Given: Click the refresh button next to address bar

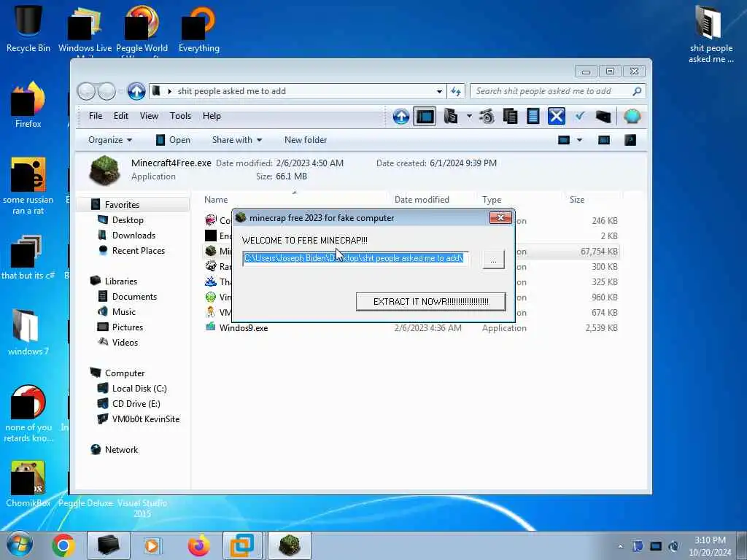Looking at the screenshot, I should [x=456, y=91].
